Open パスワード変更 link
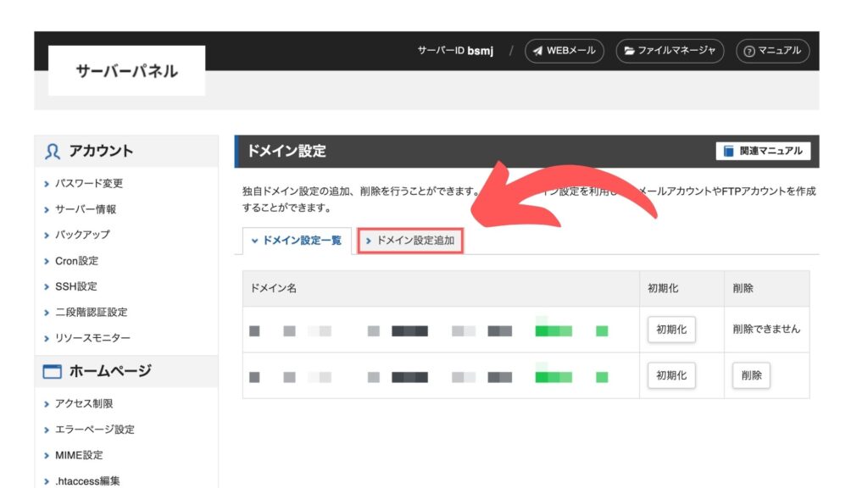The image size is (868, 488). pyautogui.click(x=88, y=183)
